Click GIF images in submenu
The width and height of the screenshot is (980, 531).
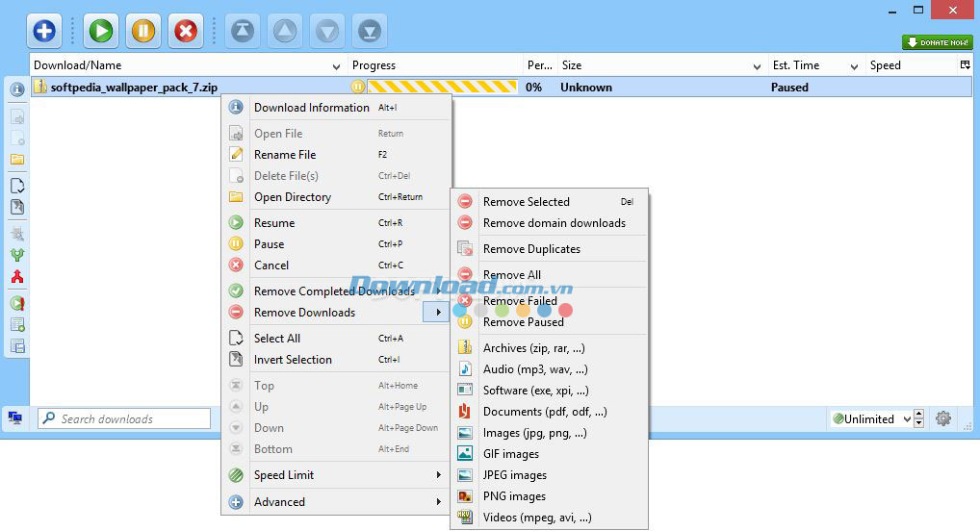[550, 454]
